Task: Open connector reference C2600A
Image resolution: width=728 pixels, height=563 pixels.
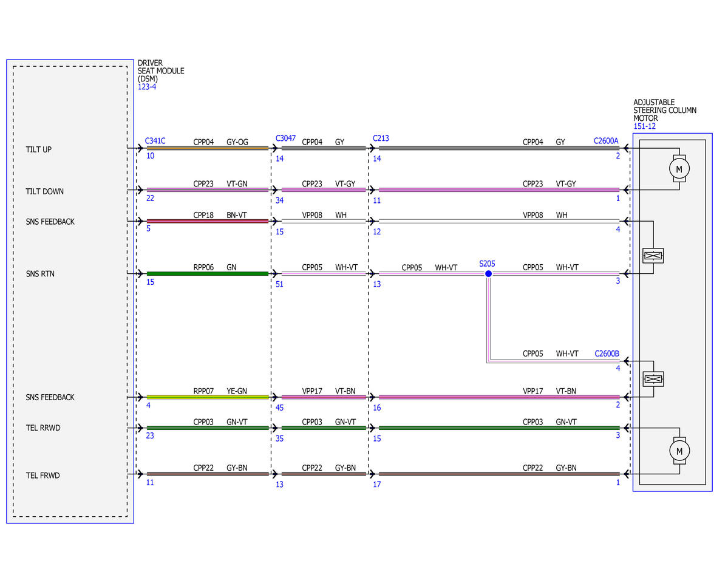Action: tap(606, 141)
